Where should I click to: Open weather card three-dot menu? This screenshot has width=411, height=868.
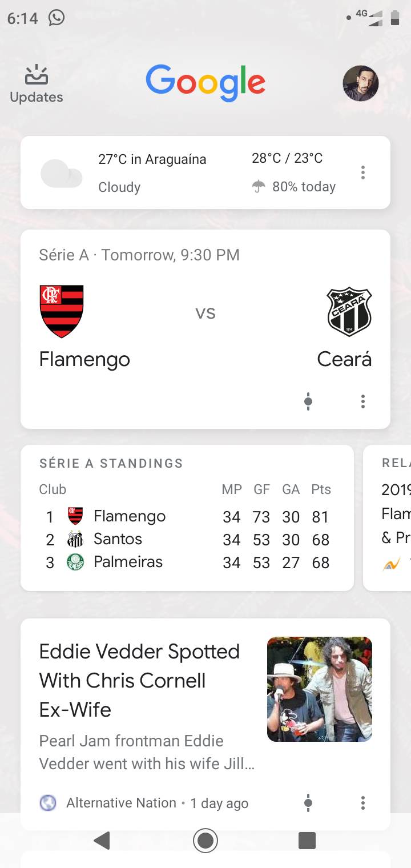tap(362, 172)
